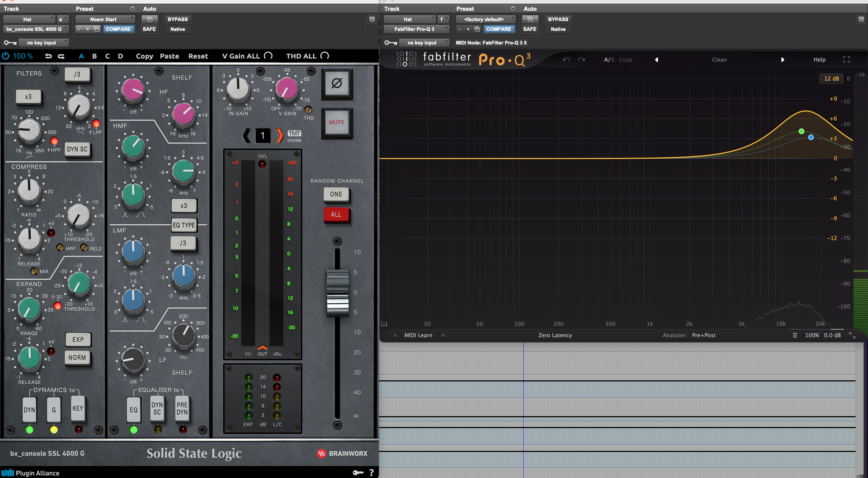Click bx_console Copy button
868x478 pixels.
pyautogui.click(x=144, y=56)
